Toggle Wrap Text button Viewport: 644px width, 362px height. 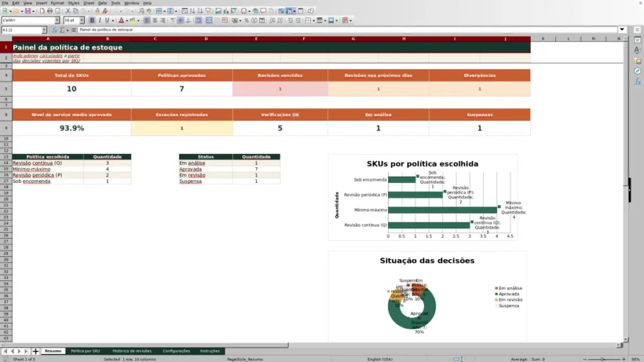point(198,21)
